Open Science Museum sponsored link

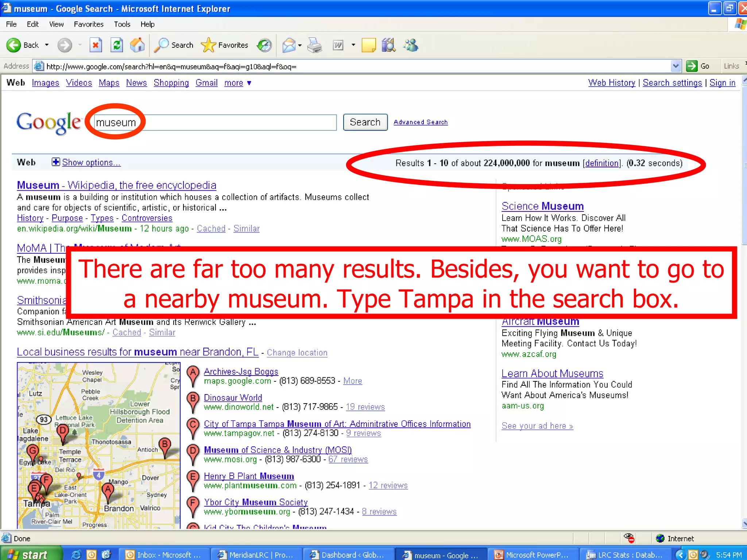pos(542,206)
